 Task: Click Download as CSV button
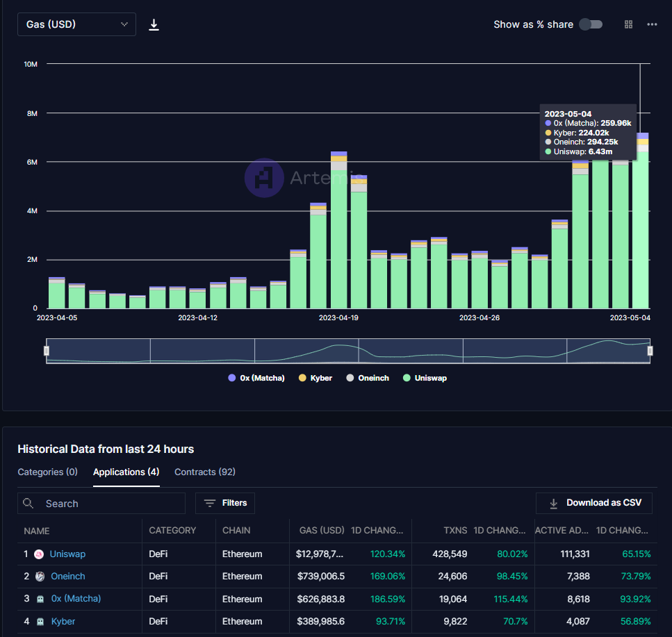[594, 503]
